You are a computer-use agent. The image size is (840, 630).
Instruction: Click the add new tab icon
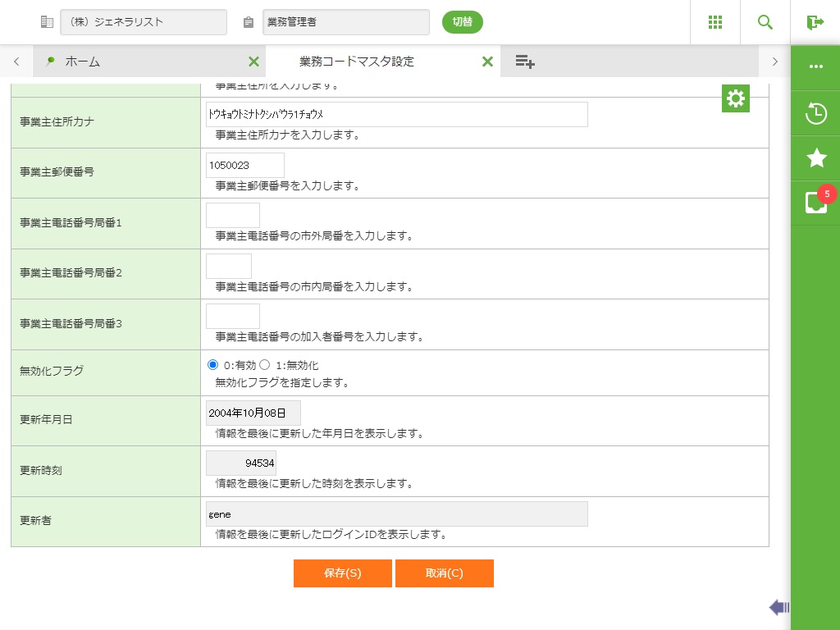click(525, 62)
